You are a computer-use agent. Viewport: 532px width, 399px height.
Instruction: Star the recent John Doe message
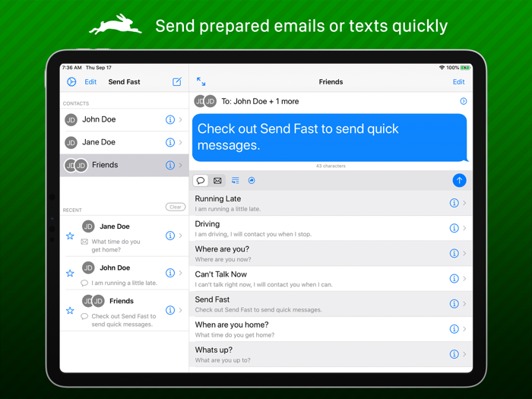pos(70,273)
